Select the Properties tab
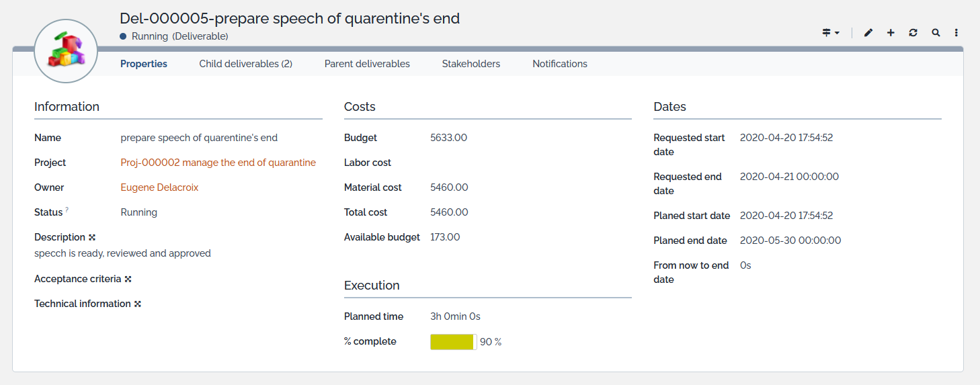 [x=144, y=64]
